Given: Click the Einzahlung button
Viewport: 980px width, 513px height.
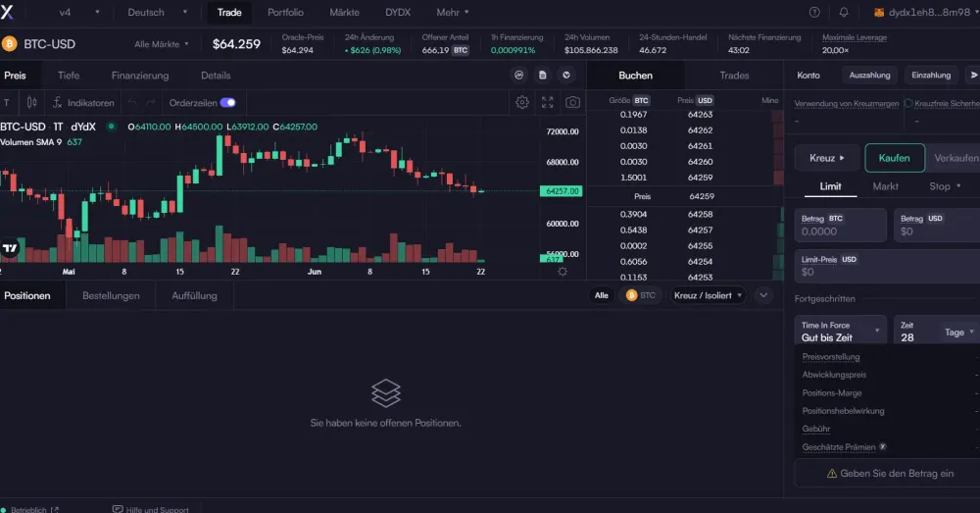Looking at the screenshot, I should tap(931, 76).
